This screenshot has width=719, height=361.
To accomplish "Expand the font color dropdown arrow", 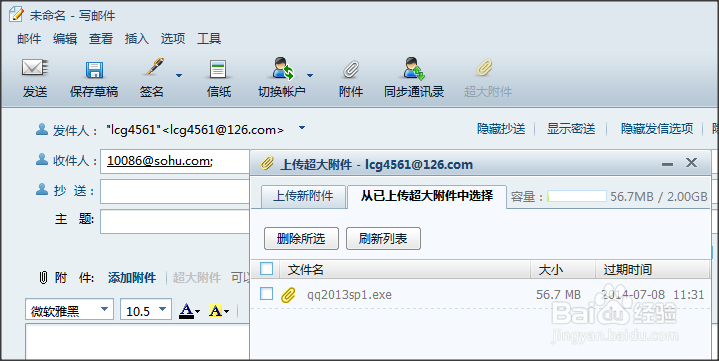I will pos(198,312).
